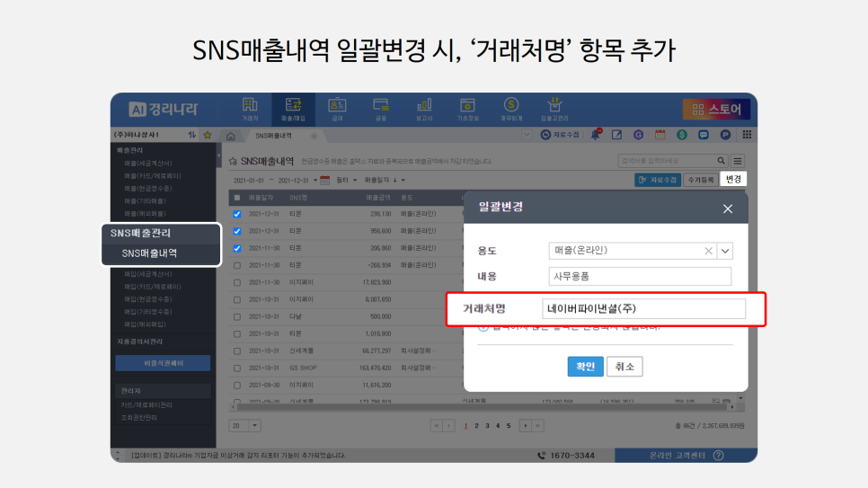Open the 스토어 button

(716, 109)
